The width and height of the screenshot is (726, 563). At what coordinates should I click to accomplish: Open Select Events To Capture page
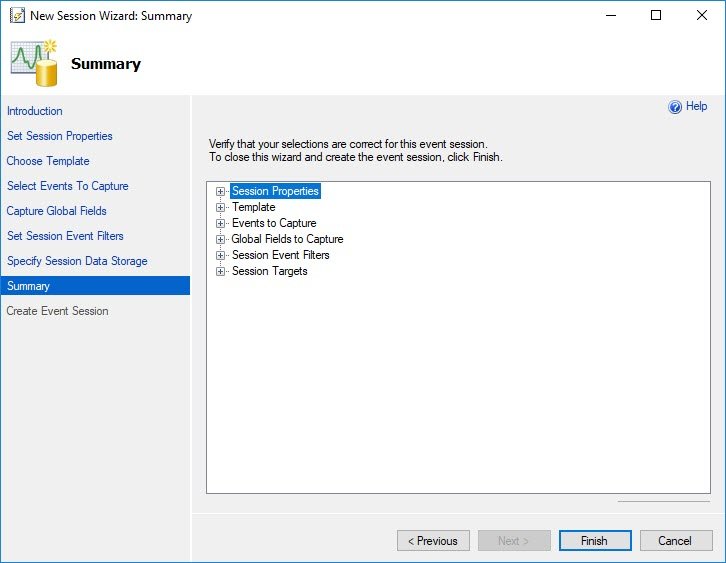[x=68, y=186]
